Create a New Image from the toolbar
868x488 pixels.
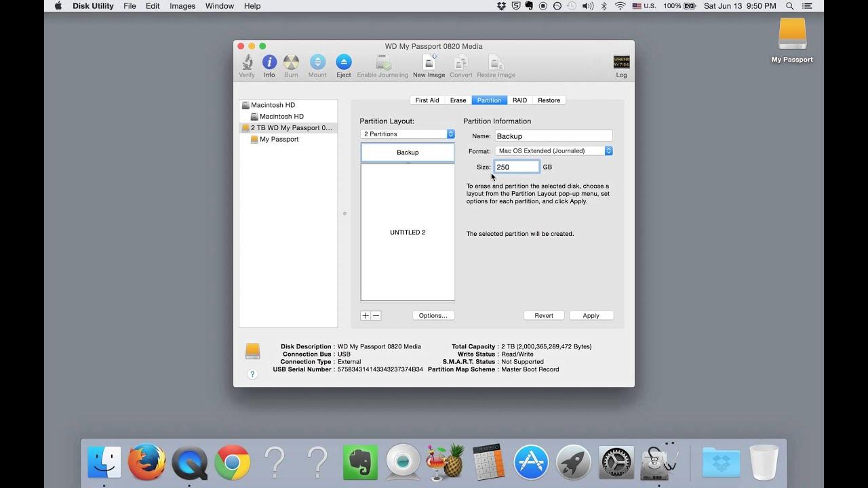tap(429, 66)
